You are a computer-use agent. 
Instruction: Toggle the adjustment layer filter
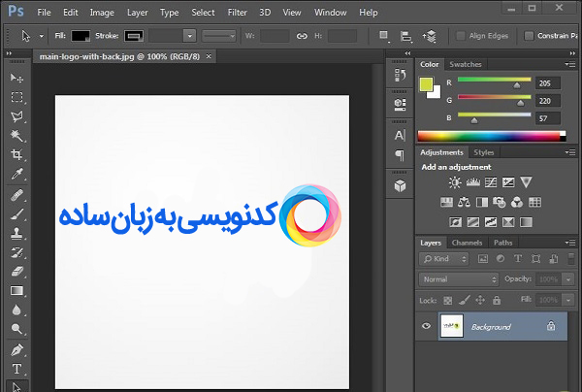pyautogui.click(x=501, y=259)
